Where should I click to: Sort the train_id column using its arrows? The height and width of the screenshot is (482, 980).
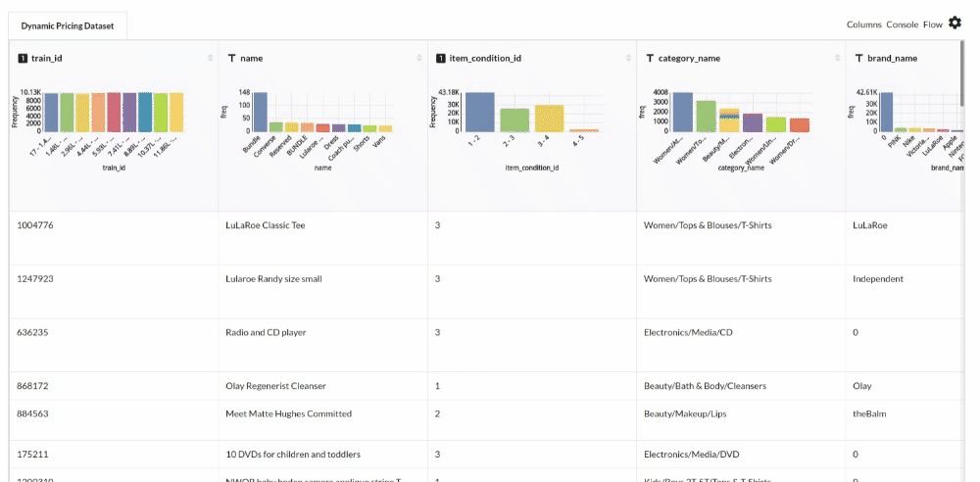pyautogui.click(x=210, y=58)
